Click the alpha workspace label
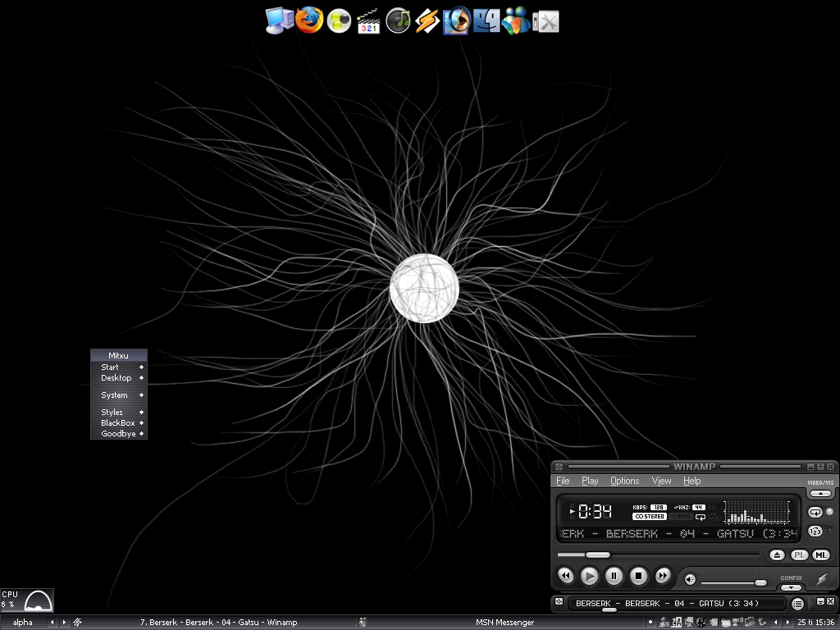This screenshot has width=840, height=630. (22, 622)
